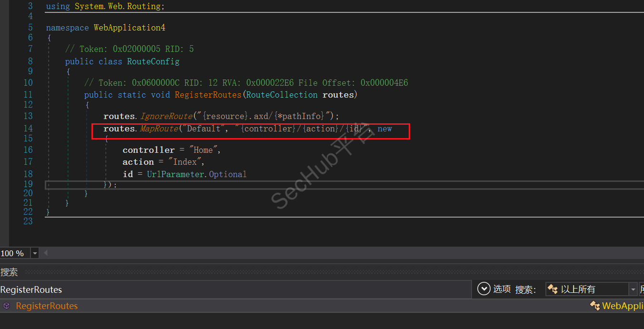644x329 pixels.
Task: Click the search box containing RegisterRoutes
Action: (233, 289)
